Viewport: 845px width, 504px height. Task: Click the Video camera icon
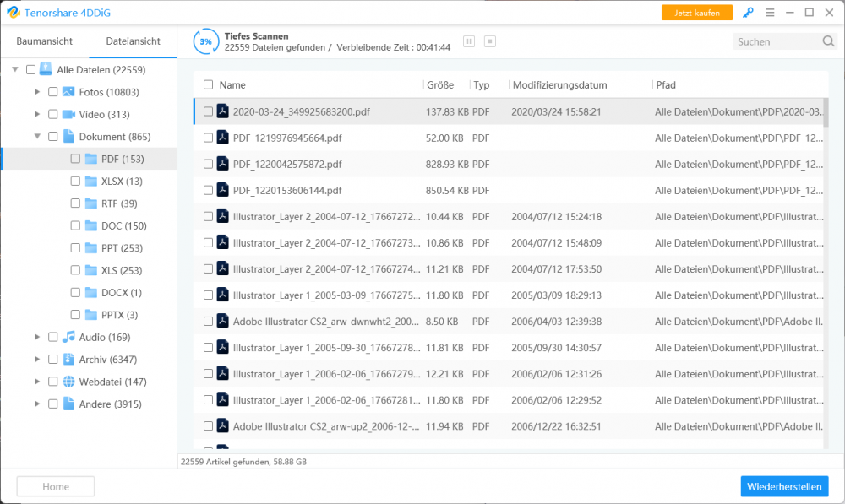click(68, 114)
